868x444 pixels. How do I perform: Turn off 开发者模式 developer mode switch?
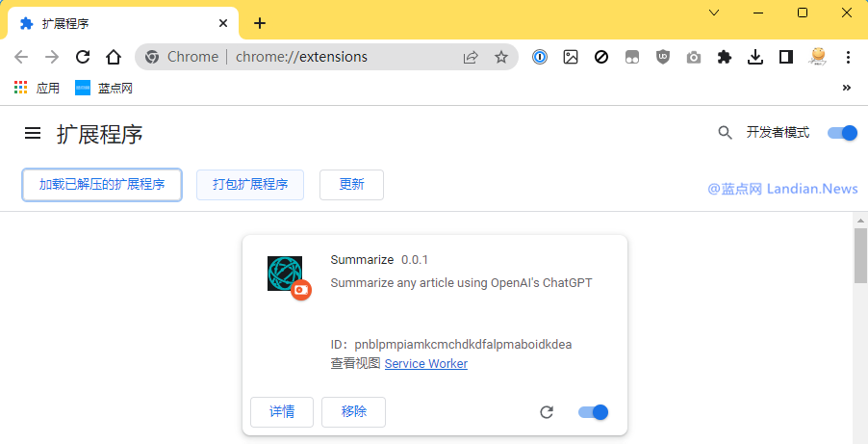coord(842,133)
